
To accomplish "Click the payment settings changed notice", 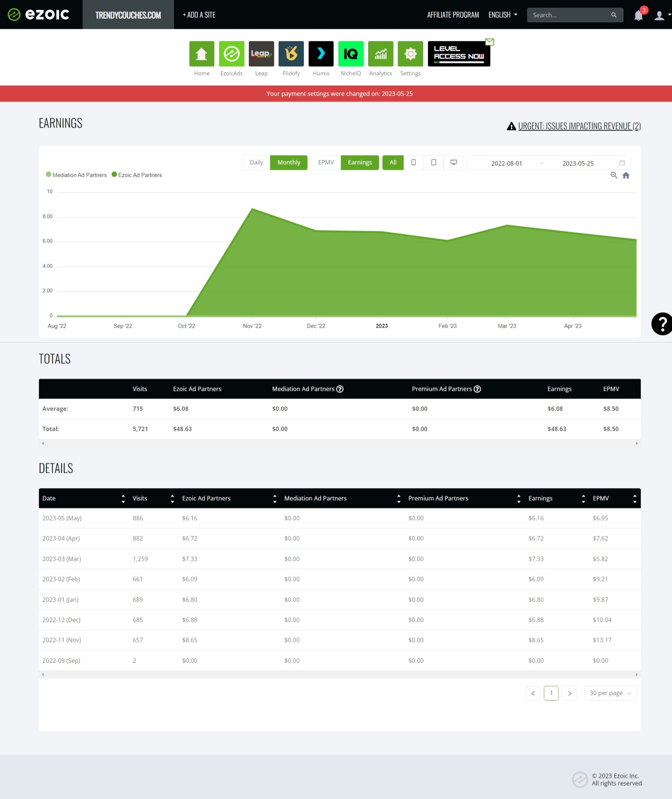I will (340, 94).
